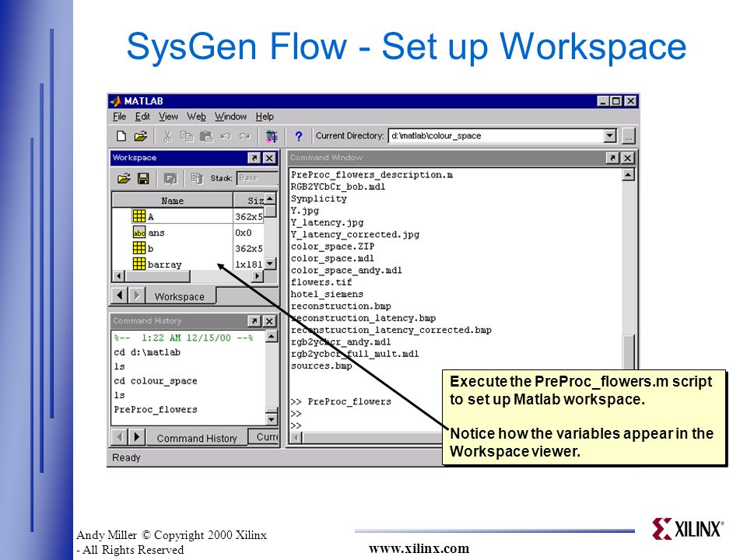Click the Cut scissors icon
The height and width of the screenshot is (560, 747).
pos(167,136)
